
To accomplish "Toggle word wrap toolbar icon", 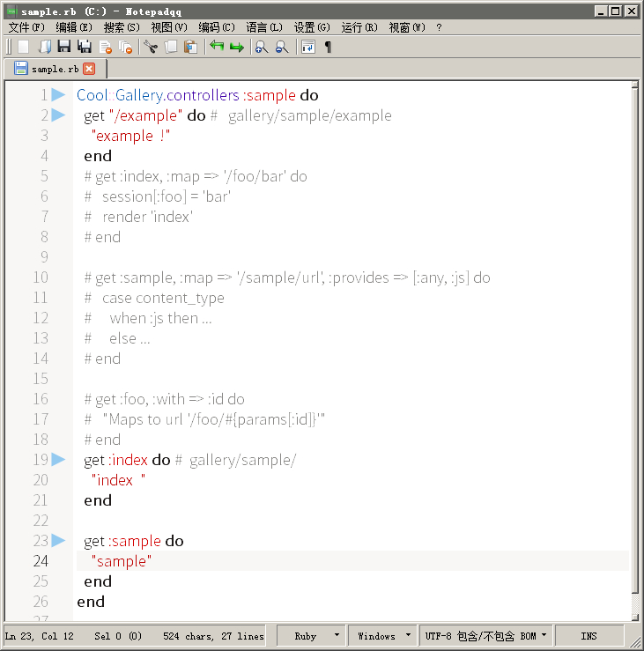I will coord(308,47).
